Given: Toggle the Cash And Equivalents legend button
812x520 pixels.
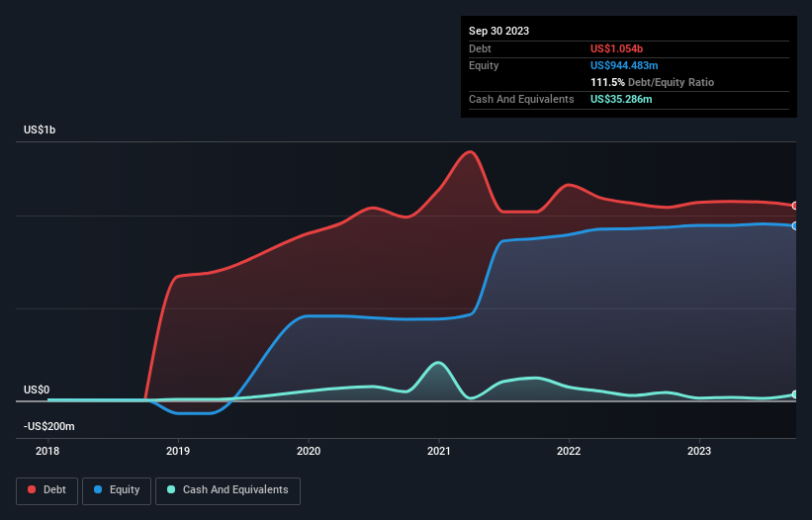Looking at the screenshot, I should pos(227,490).
